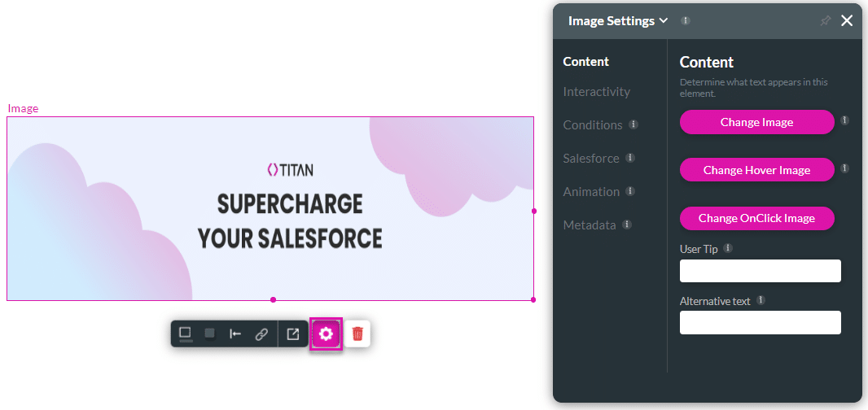
Task: Select the Content tab in sidebar
Action: pos(585,61)
